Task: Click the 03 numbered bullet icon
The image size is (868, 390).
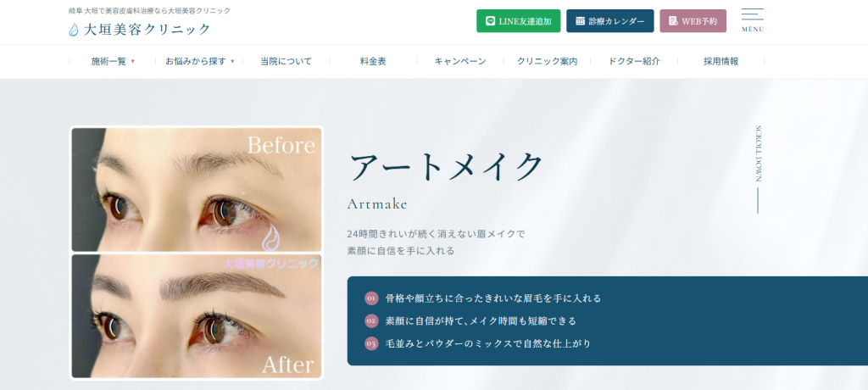Action: coord(371,343)
